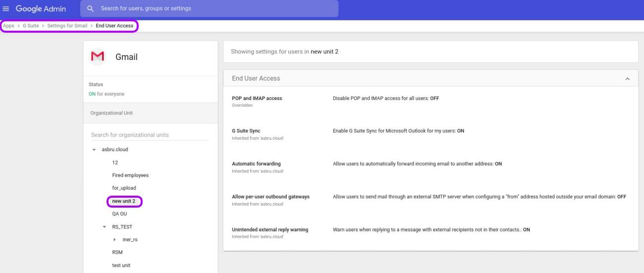Select for_upload organizational unit
This screenshot has height=273, width=644.
point(124,188)
